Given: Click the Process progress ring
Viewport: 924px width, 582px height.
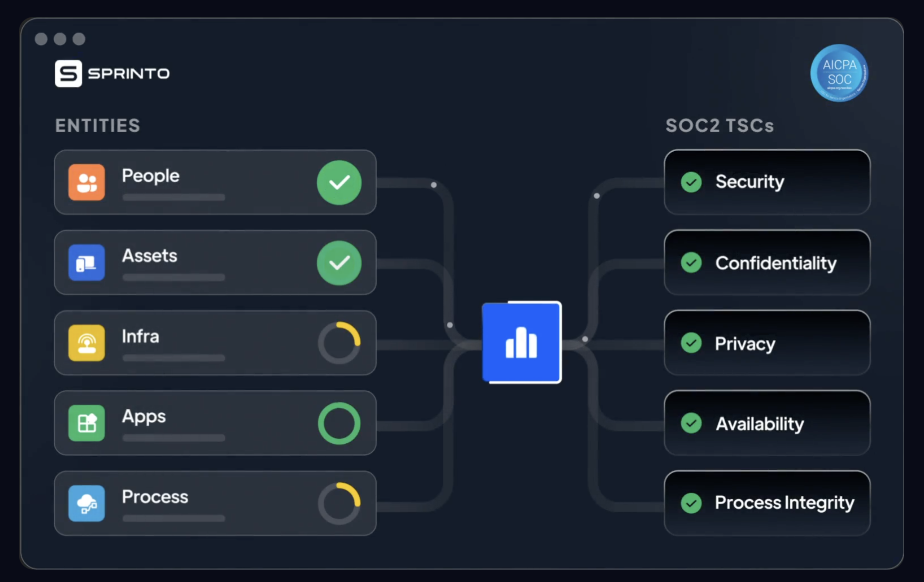Looking at the screenshot, I should pyautogui.click(x=339, y=503).
